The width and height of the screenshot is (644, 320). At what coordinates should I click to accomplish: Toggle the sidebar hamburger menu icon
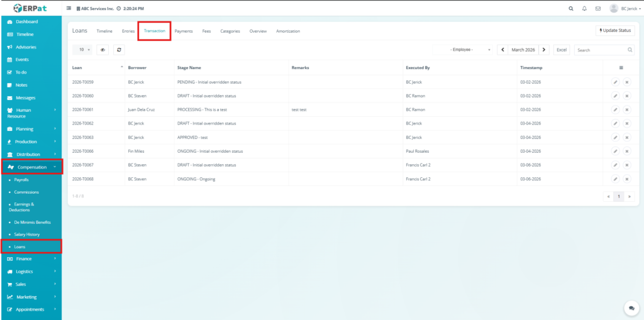click(69, 9)
